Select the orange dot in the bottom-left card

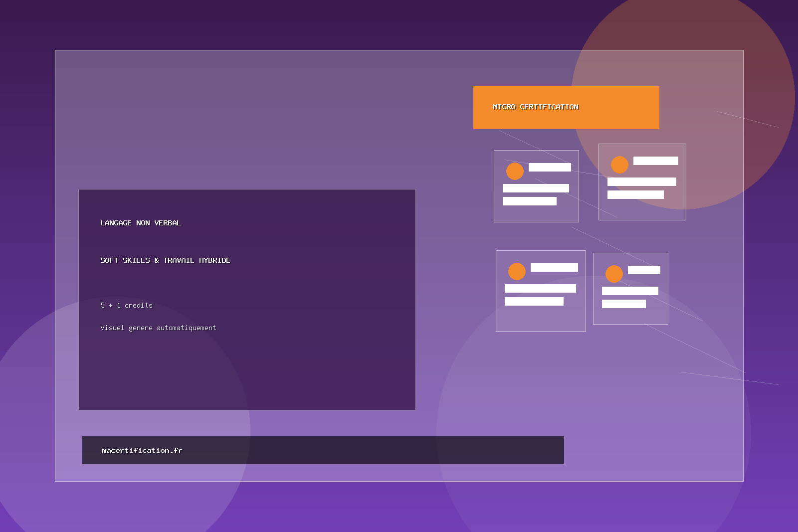517,271
